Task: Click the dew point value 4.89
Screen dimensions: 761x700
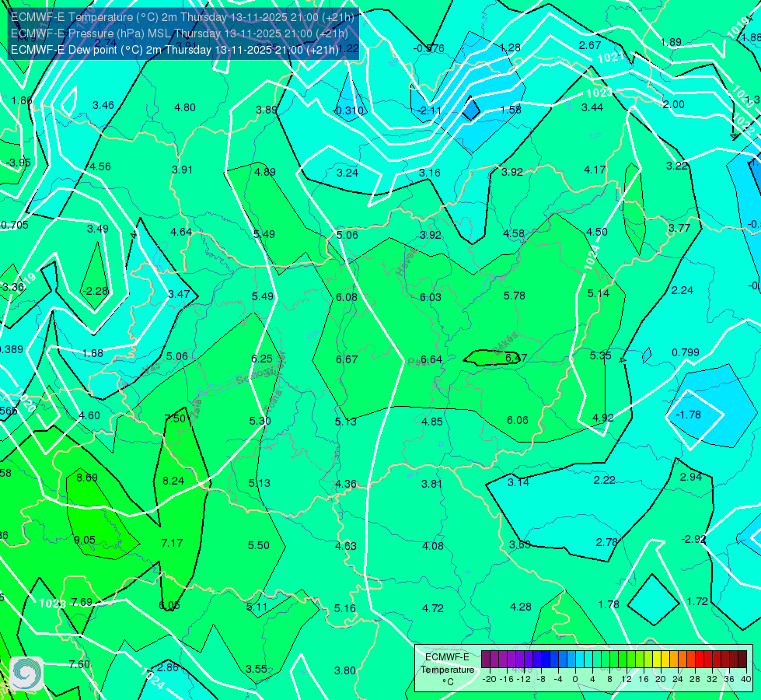Action: click(265, 172)
